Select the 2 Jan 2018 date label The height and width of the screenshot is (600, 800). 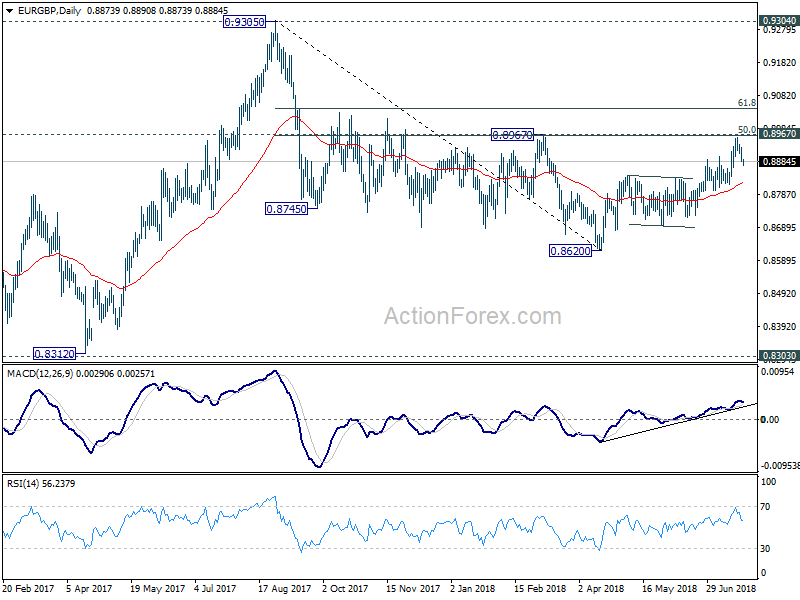click(472, 588)
